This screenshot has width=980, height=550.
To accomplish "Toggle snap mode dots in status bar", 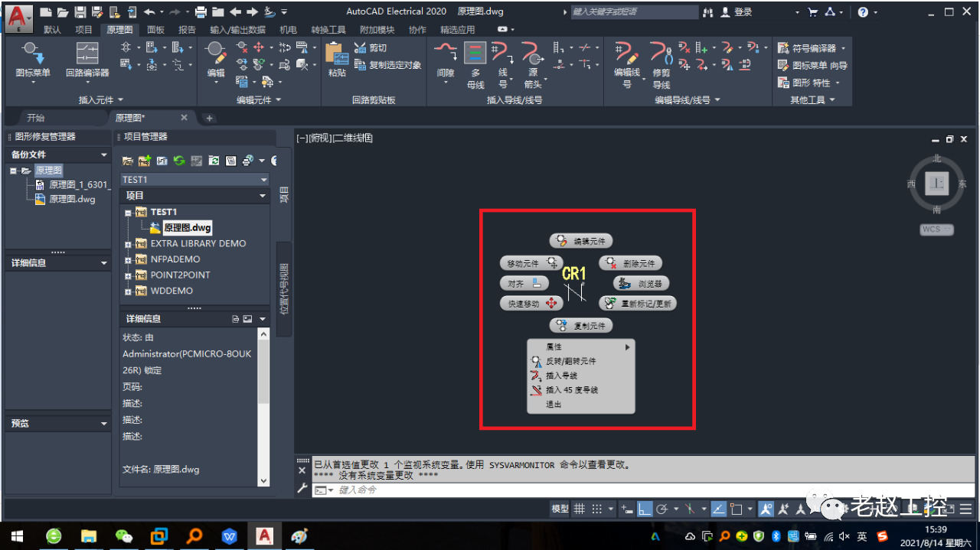I will [x=598, y=509].
